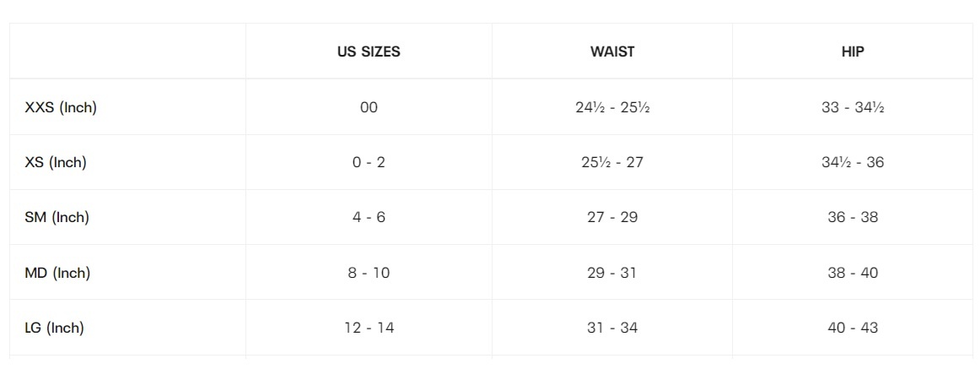Viewport: 980px width, 380px height.
Task: Click the 33 - 34½ hip cell
Action: [x=853, y=107]
